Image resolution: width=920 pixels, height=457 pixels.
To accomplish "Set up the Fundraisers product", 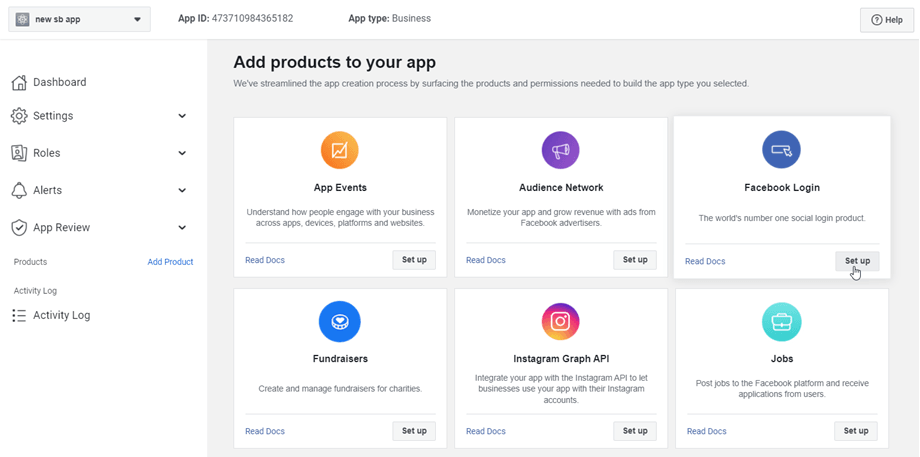I will point(414,431).
